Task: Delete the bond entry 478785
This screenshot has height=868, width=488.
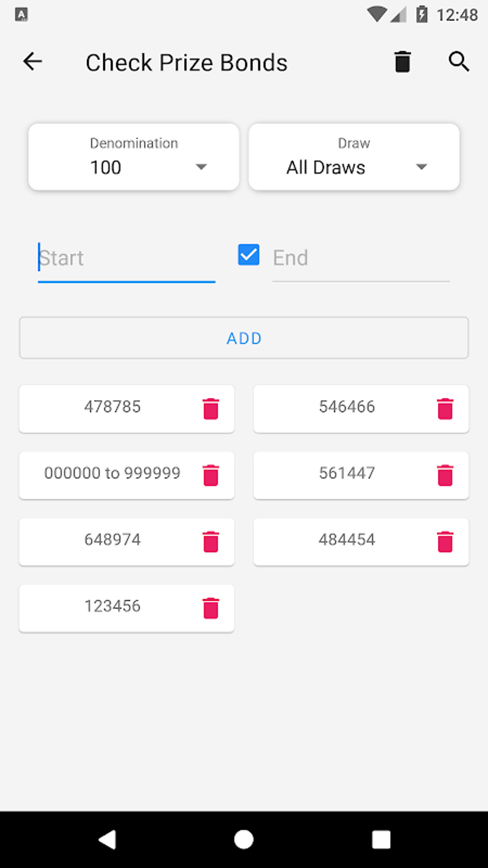Action: tap(211, 409)
